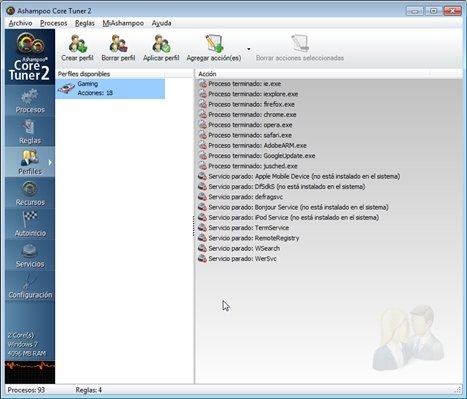Open the Reglas menu
This screenshot has width=467, height=399.
pyautogui.click(x=85, y=23)
